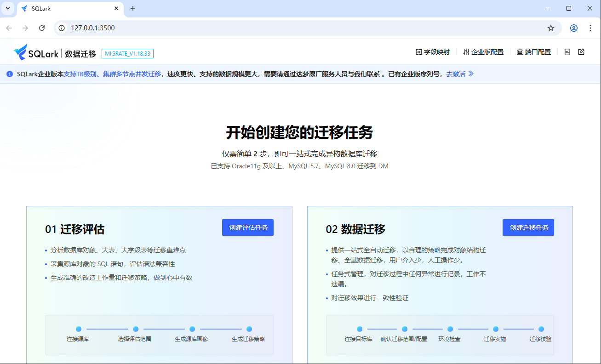
Task: Click the 迁移校验 step label
Action: click(x=540, y=339)
